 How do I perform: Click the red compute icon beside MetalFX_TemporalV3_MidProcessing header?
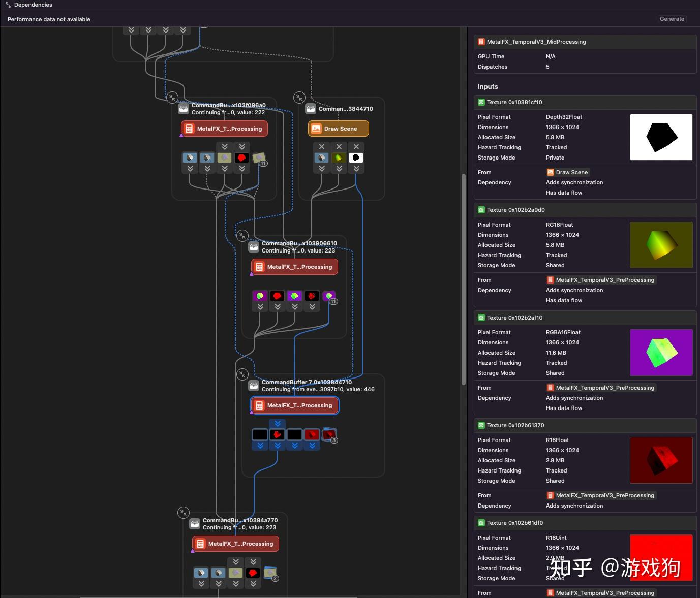tap(481, 42)
